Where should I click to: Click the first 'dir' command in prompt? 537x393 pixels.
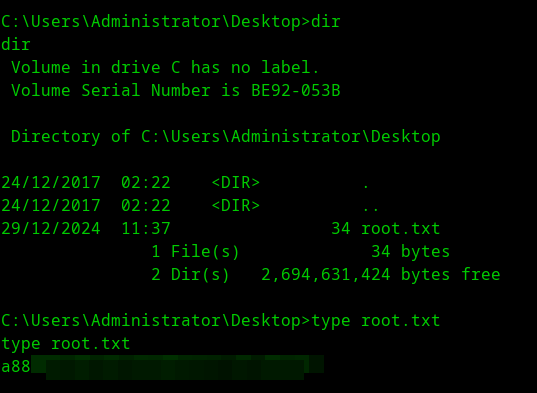point(325,22)
